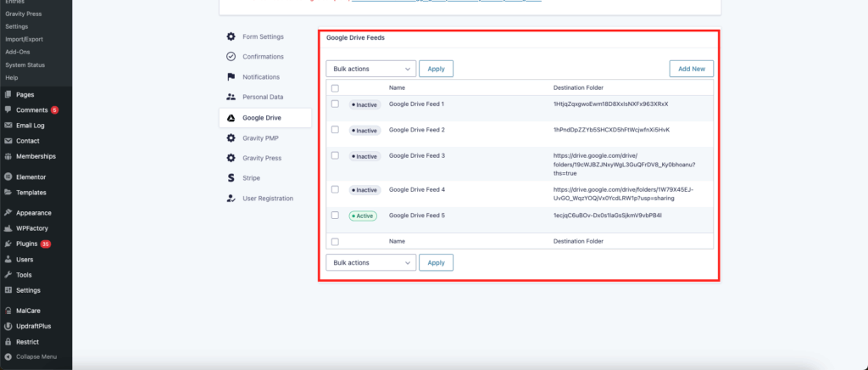Click the Elementor circle icon
Image resolution: width=868 pixels, height=370 pixels.
click(8, 177)
